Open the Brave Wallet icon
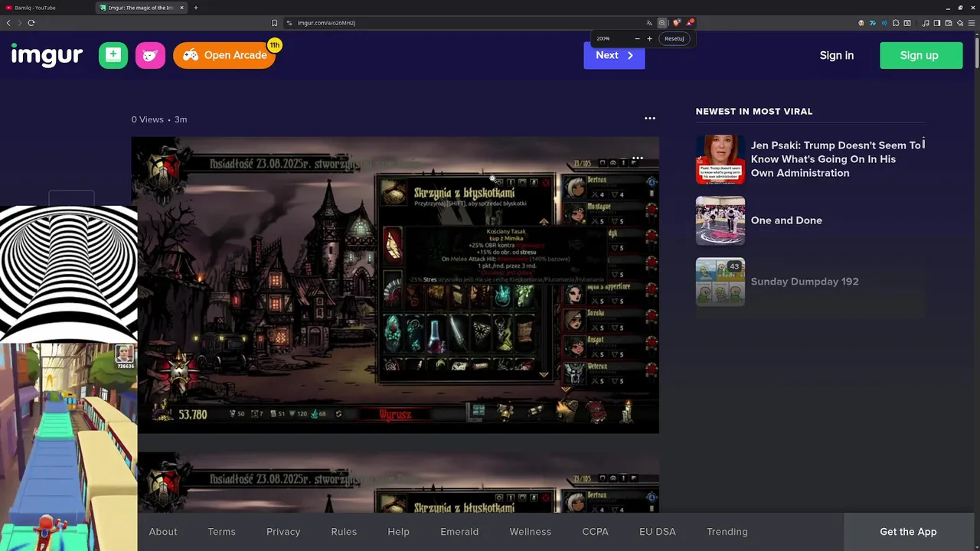 (948, 23)
